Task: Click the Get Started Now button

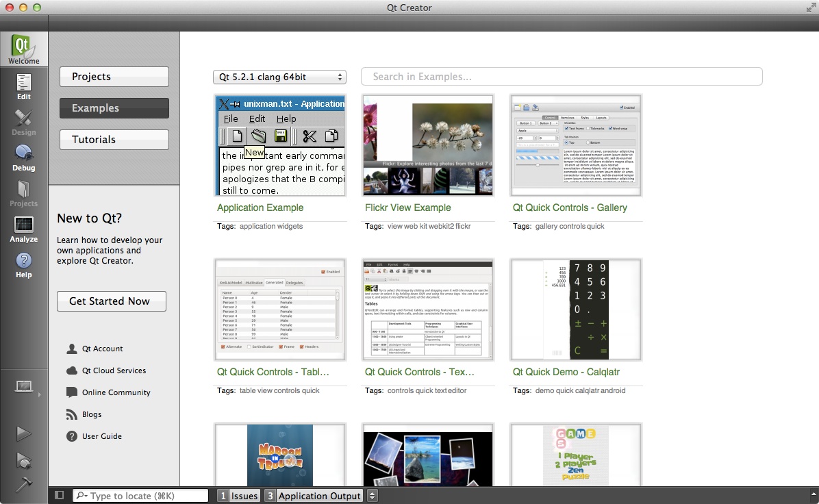Action: pyautogui.click(x=111, y=301)
